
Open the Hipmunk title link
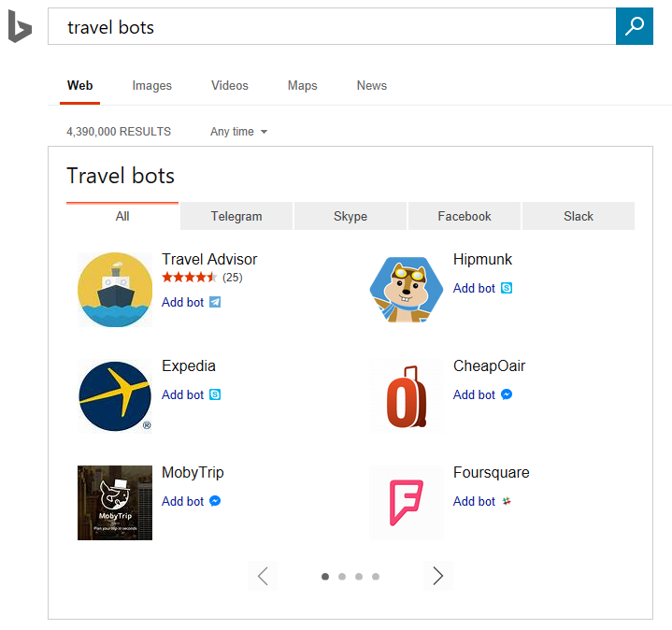pos(482,260)
